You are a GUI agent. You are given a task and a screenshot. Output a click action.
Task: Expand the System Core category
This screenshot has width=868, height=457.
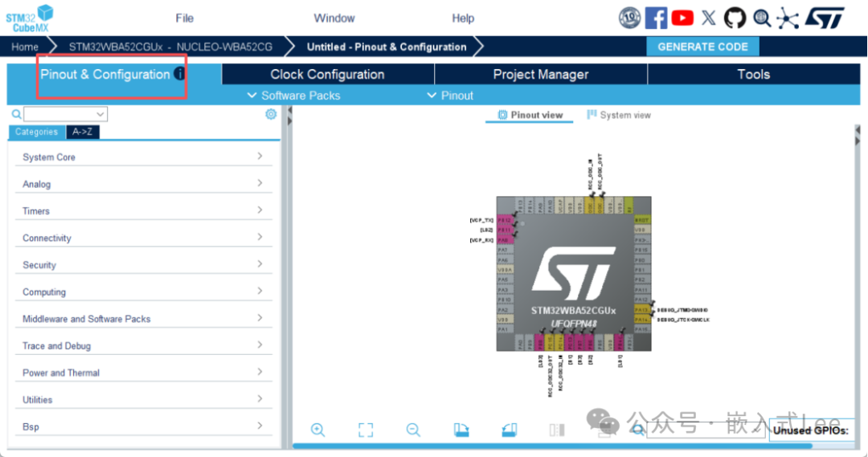(x=143, y=157)
